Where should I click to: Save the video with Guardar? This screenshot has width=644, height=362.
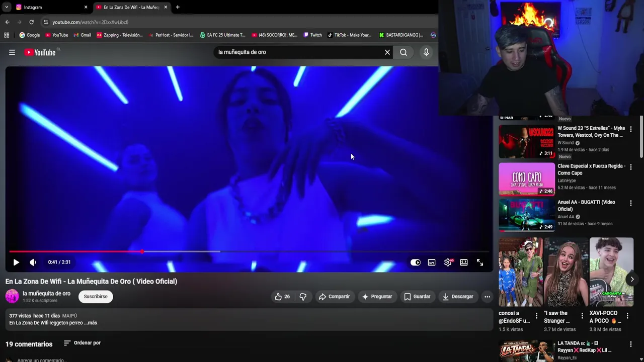coord(417,297)
